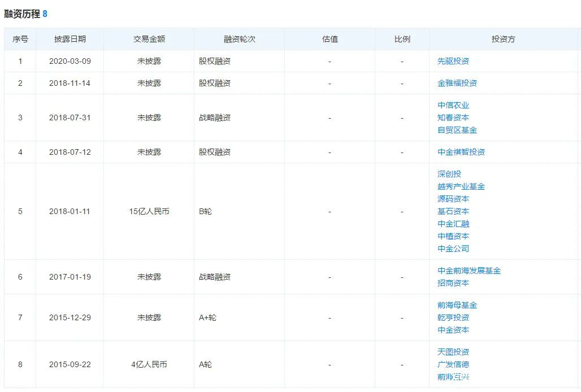Select the 源码资本 link
The width and height of the screenshot is (581, 392).
[x=453, y=199]
